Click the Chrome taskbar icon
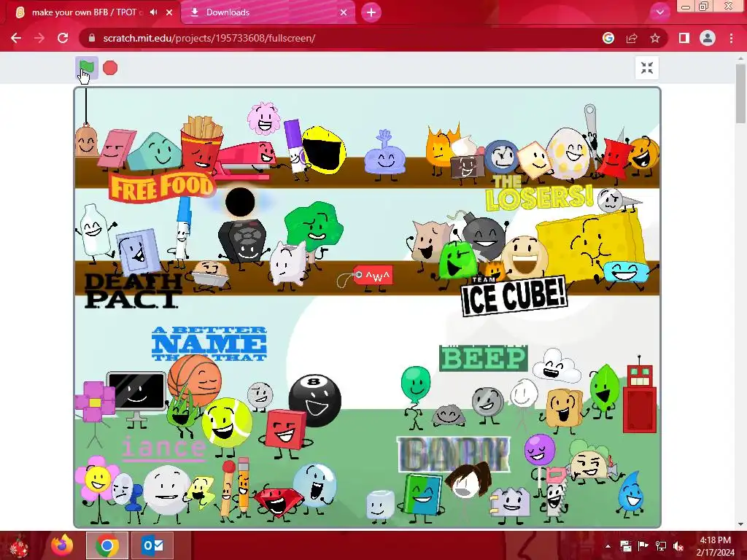The image size is (747, 560). point(107,545)
